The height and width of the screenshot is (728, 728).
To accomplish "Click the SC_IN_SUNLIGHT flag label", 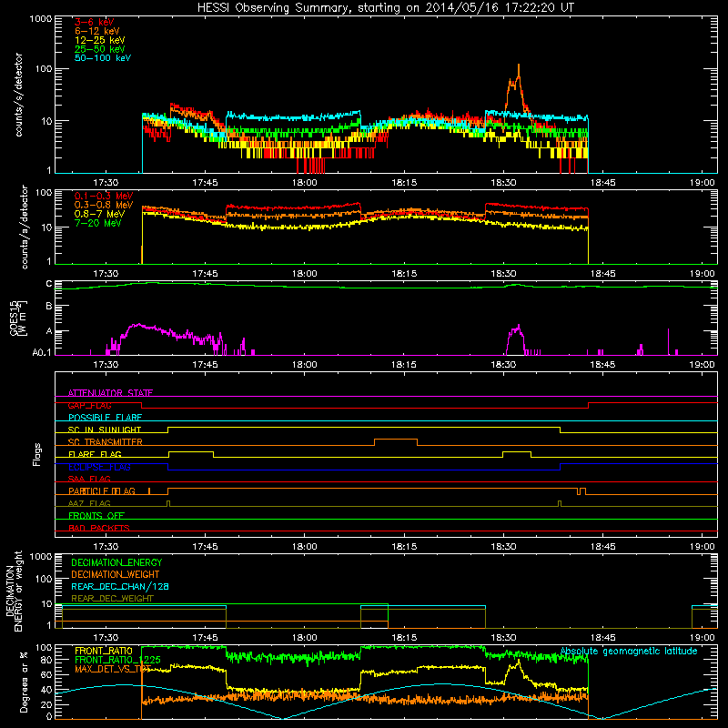I will point(105,430).
